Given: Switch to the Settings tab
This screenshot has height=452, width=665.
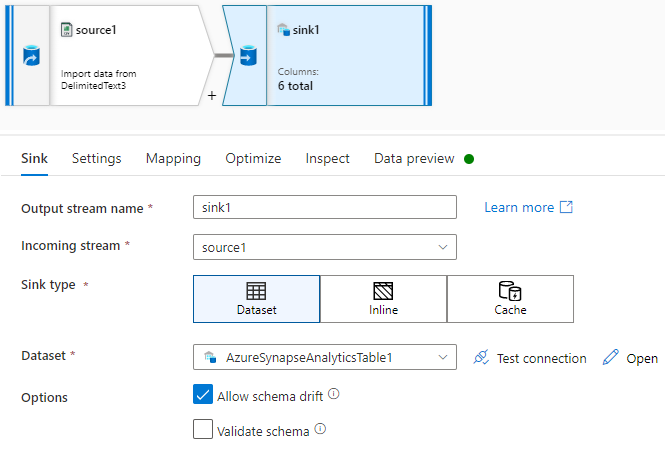Looking at the screenshot, I should (x=97, y=158).
